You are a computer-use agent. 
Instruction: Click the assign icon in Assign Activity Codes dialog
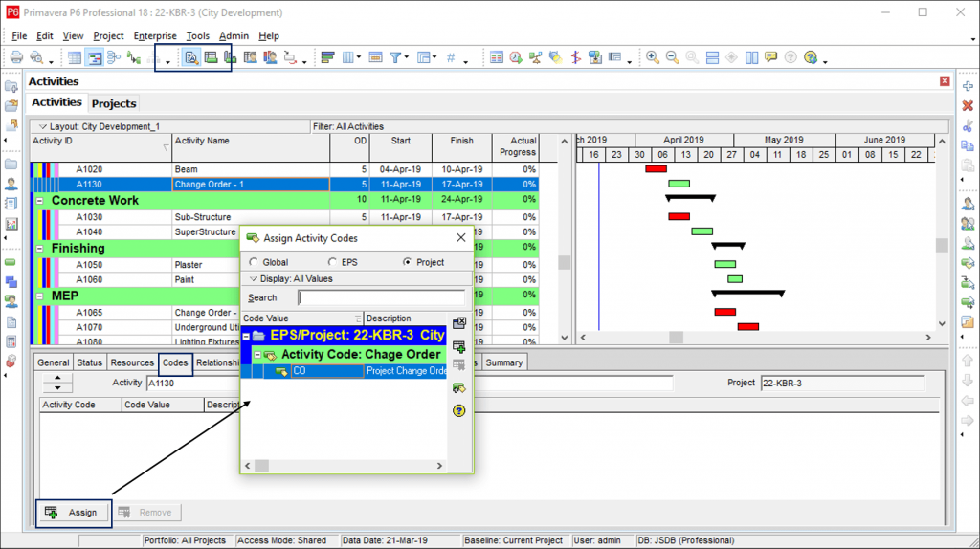pos(458,346)
